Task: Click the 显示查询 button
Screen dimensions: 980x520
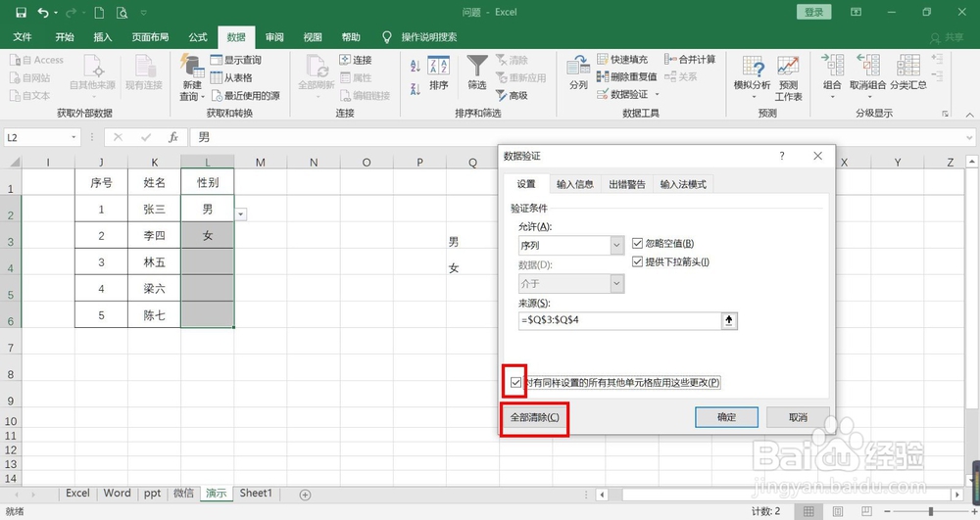Action: pyautogui.click(x=235, y=60)
